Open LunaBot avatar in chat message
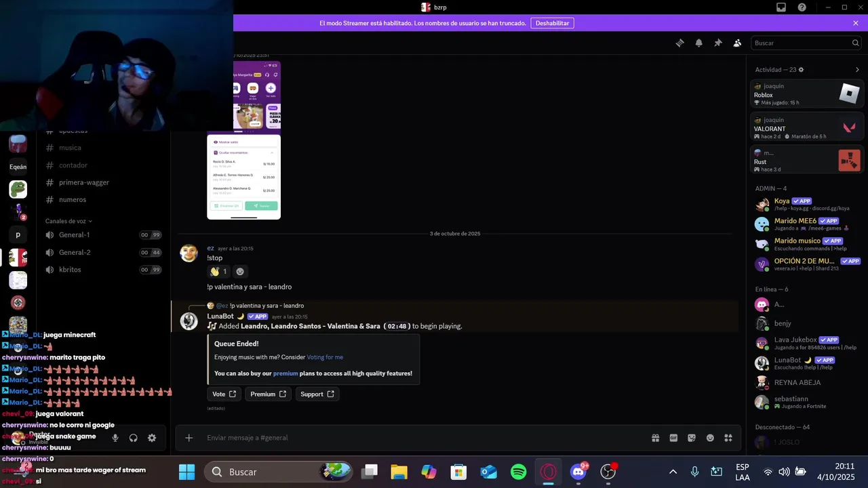Image resolution: width=868 pixels, height=488 pixels. click(x=189, y=321)
